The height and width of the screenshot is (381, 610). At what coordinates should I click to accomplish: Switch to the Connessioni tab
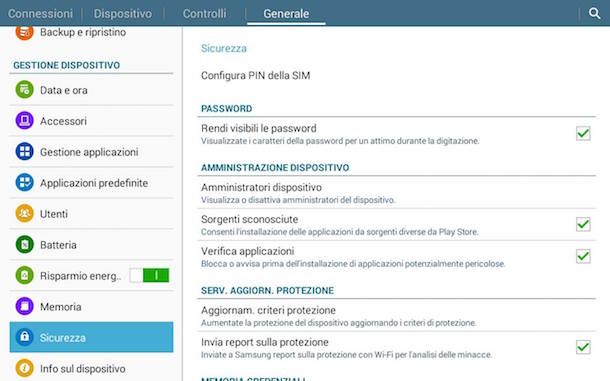click(x=40, y=14)
